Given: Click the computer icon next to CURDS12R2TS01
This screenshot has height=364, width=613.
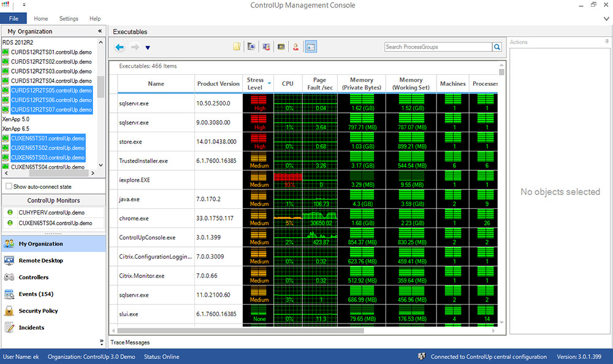Looking at the screenshot, I should (x=6, y=52).
